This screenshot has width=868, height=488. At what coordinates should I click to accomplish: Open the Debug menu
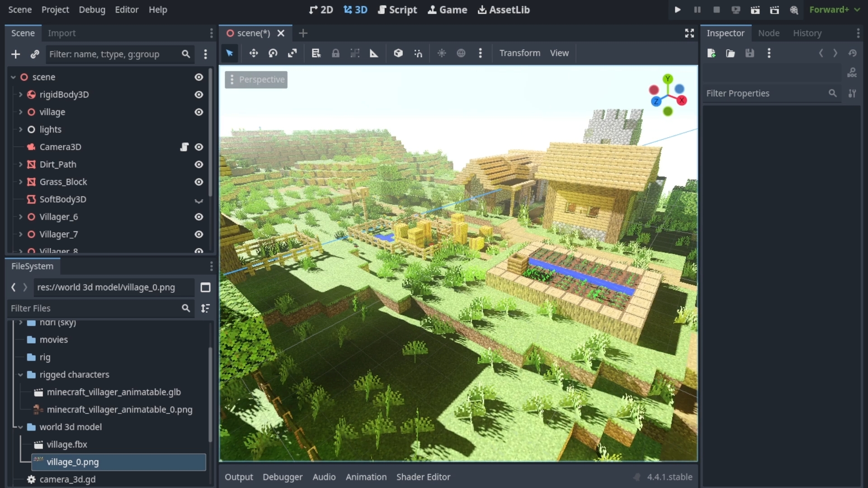[x=92, y=9]
